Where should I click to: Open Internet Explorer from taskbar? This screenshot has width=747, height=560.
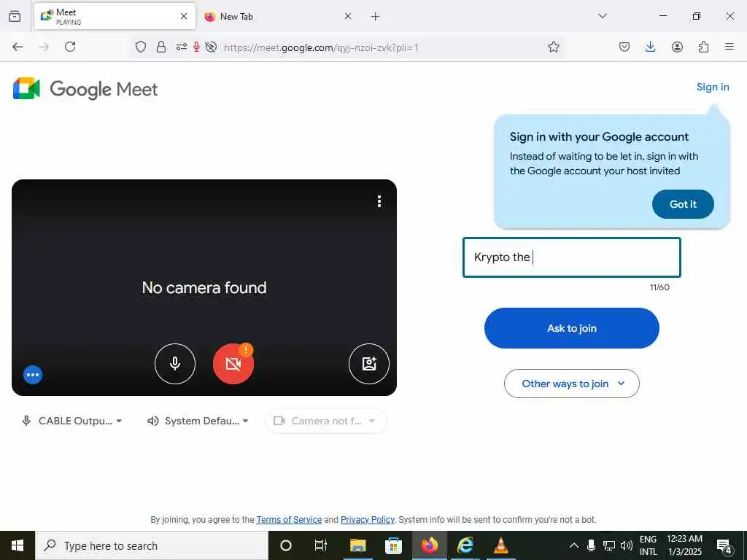[465, 545]
